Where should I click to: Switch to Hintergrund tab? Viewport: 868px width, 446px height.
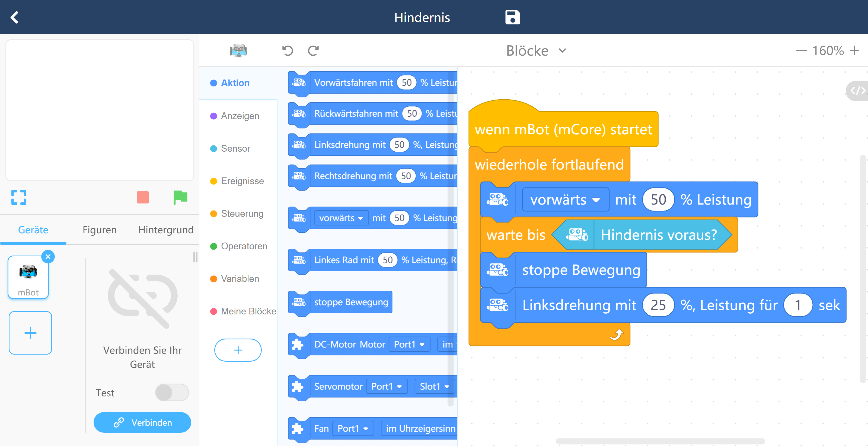pos(166,230)
